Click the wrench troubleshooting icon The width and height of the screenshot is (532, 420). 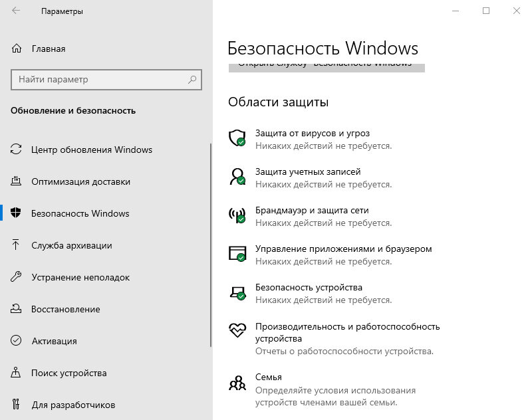click(16, 276)
